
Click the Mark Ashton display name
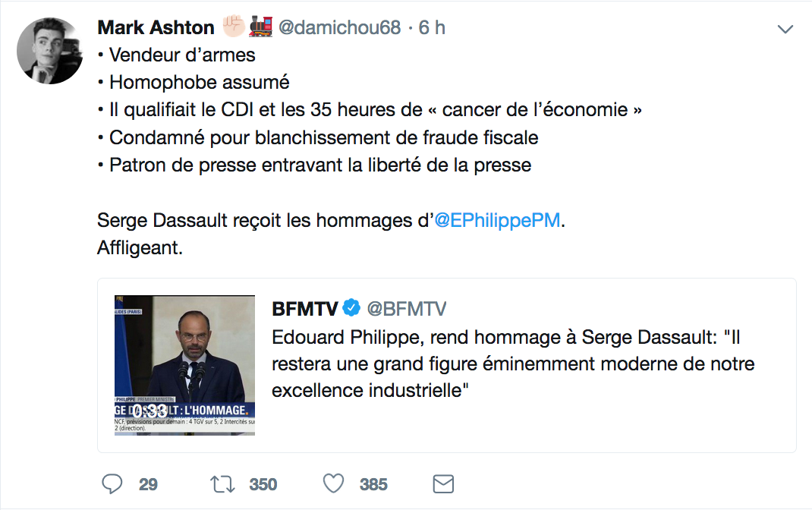pos(156,28)
